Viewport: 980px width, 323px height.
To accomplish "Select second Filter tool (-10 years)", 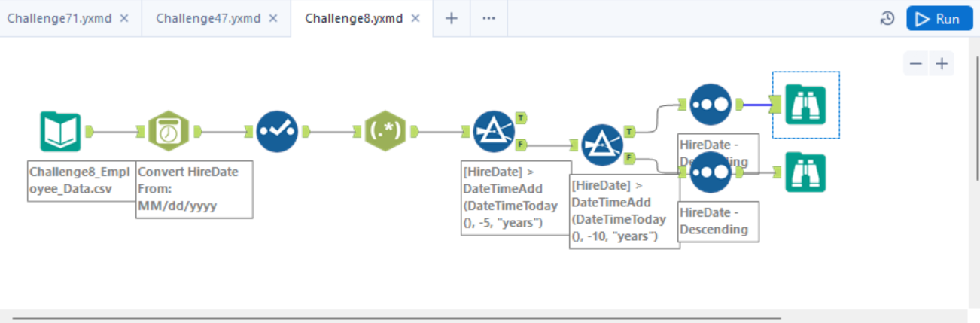I will 604,145.
